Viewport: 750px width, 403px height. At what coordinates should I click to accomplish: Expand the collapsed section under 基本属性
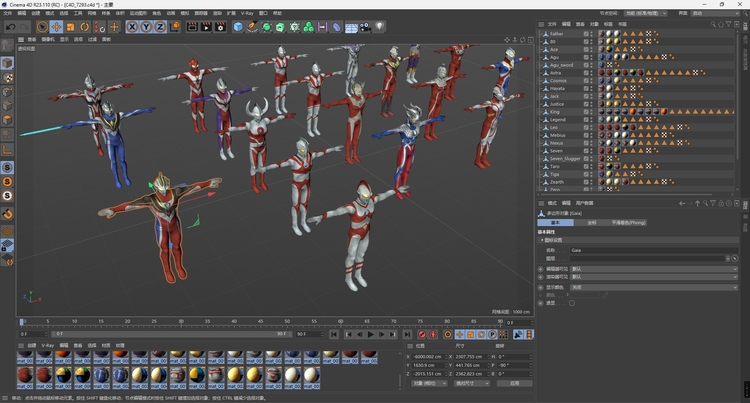542,240
